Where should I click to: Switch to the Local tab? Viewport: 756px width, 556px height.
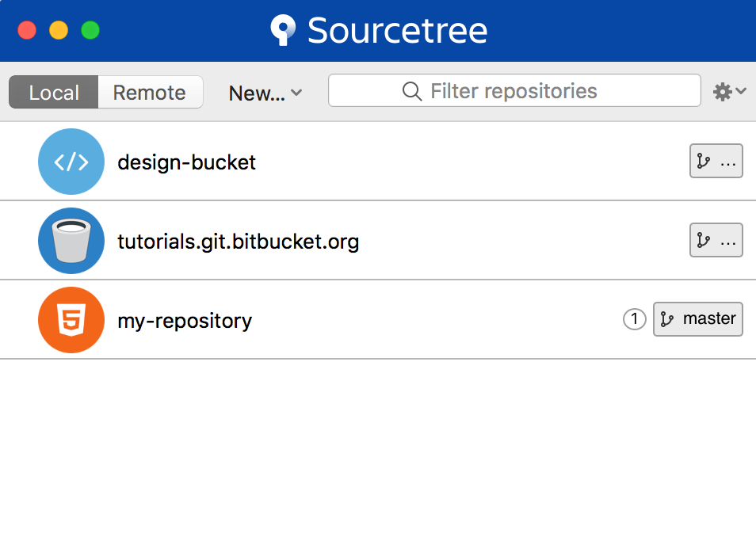[54, 92]
